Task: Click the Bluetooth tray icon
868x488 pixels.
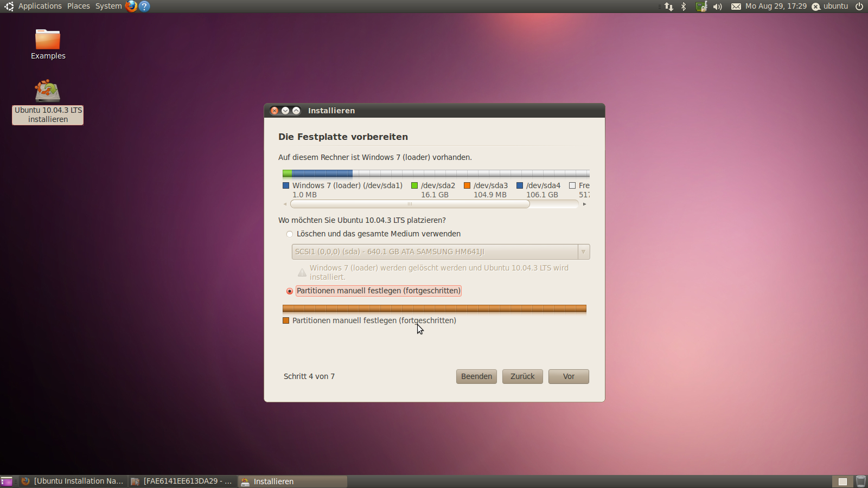Action: tap(684, 7)
